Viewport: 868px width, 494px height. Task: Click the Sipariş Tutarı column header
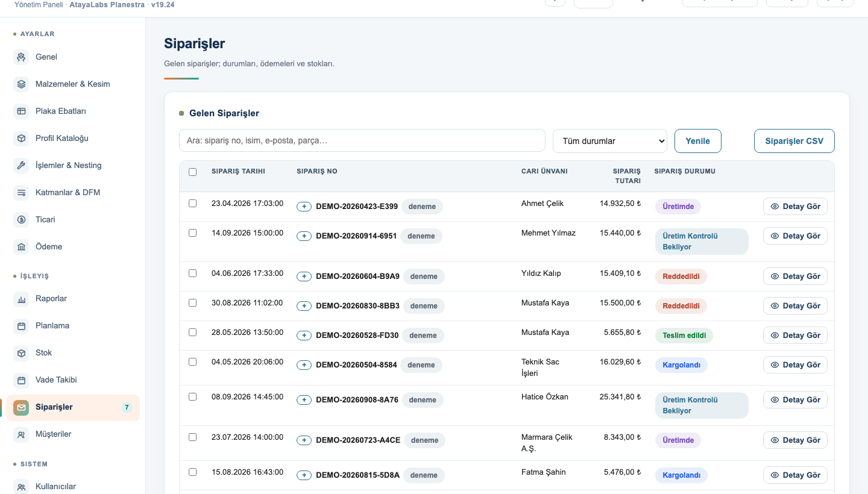tap(627, 176)
